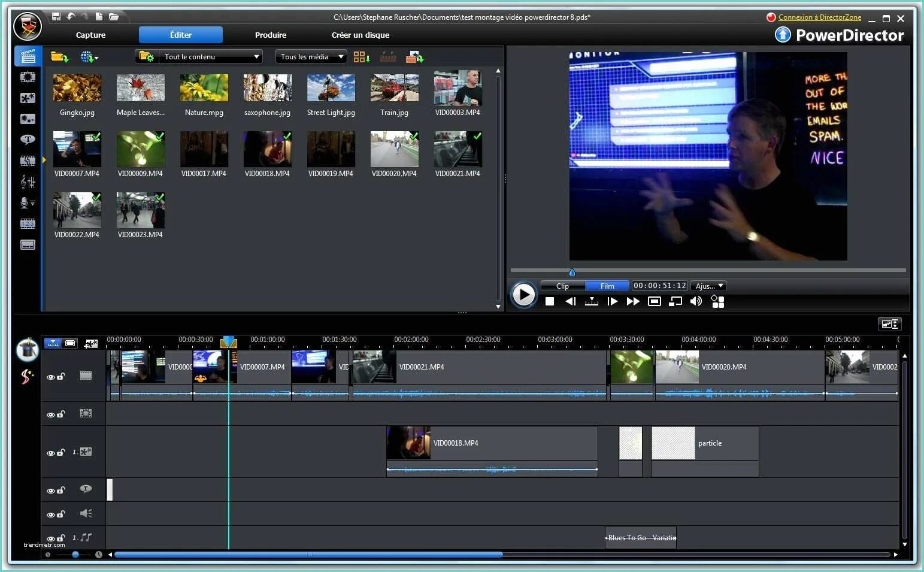Image resolution: width=924 pixels, height=572 pixels.
Task: Hide the PiP track 1 eye
Action: point(51,453)
